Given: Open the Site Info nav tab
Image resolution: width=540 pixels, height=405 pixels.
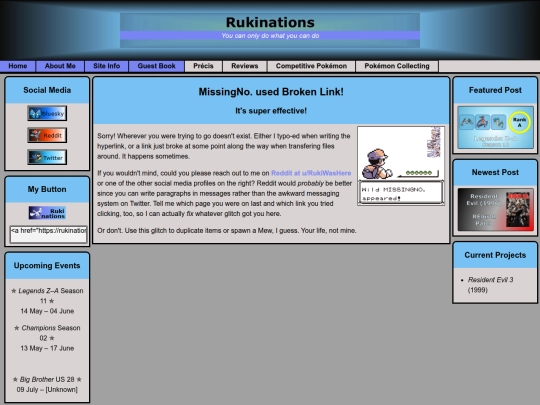Looking at the screenshot, I should click(106, 66).
